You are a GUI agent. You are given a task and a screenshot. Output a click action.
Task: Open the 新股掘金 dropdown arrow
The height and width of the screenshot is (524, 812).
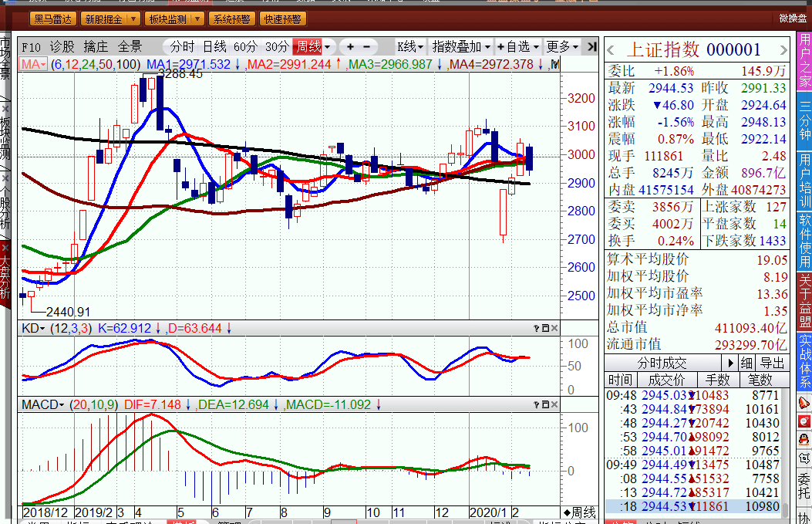pos(133,19)
